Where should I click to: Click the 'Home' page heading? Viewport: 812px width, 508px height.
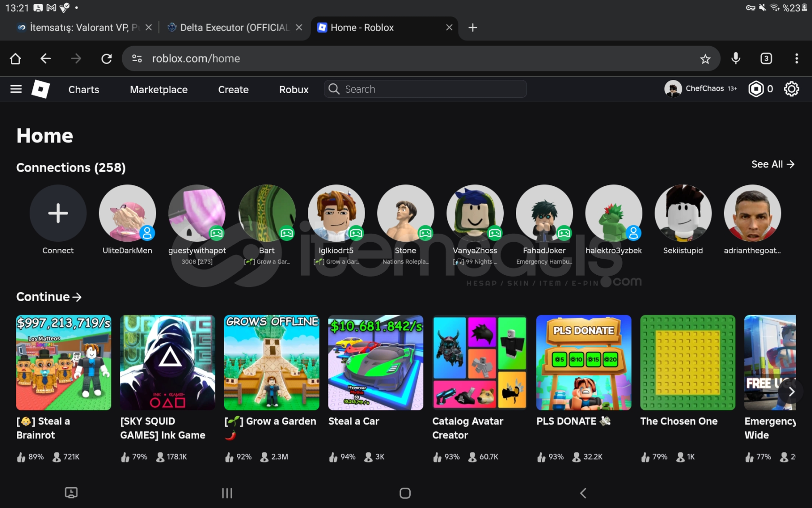click(45, 135)
